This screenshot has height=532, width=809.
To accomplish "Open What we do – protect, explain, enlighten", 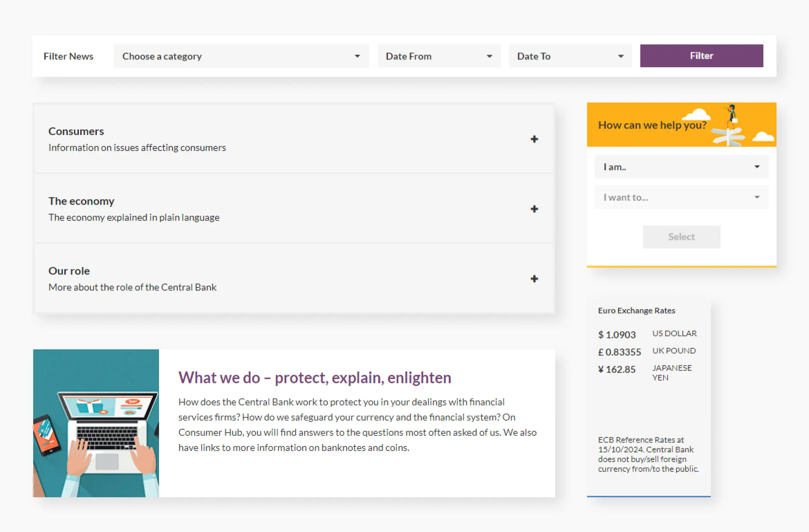I will [315, 377].
